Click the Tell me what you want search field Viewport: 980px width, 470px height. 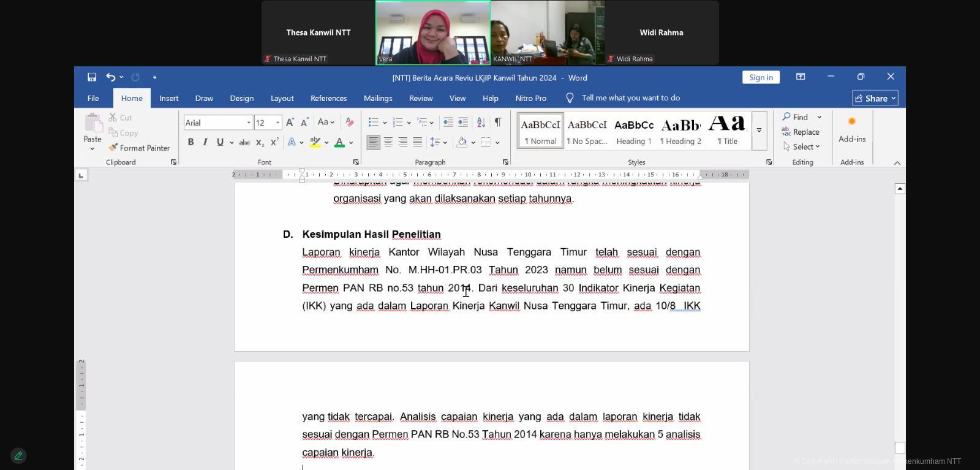click(x=630, y=98)
